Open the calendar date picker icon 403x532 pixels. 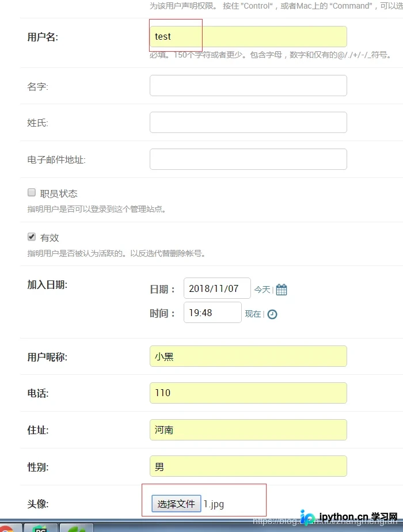[281, 290]
